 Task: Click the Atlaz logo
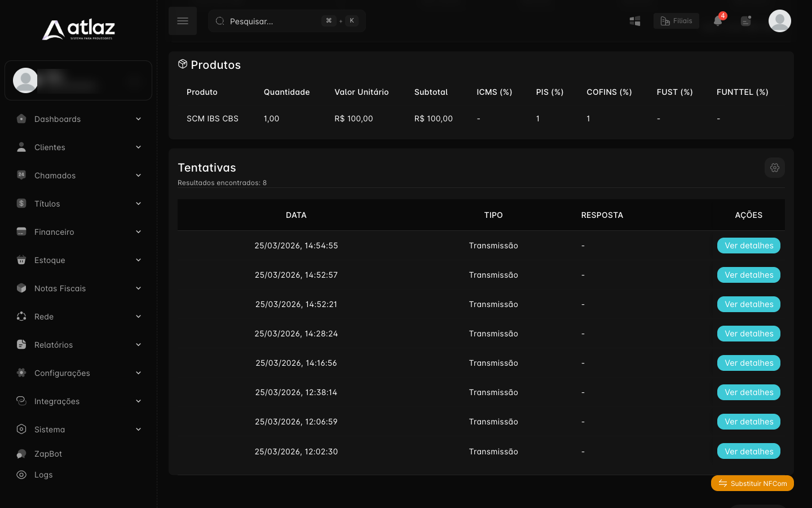[x=78, y=29]
